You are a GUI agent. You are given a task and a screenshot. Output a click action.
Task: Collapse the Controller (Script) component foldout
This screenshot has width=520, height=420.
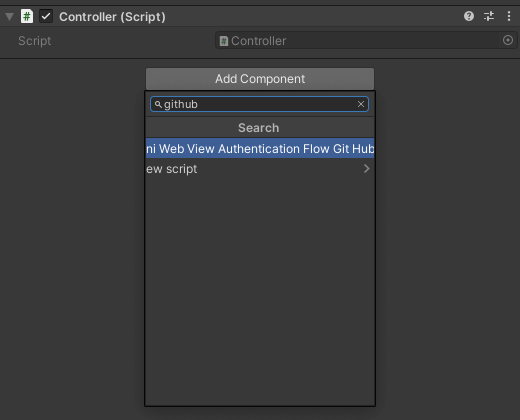click(10, 17)
